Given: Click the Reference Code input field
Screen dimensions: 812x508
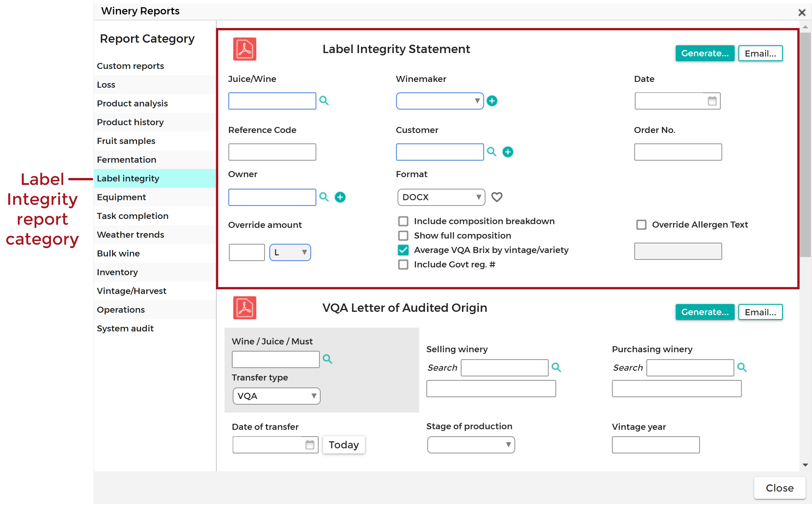Looking at the screenshot, I should (272, 152).
